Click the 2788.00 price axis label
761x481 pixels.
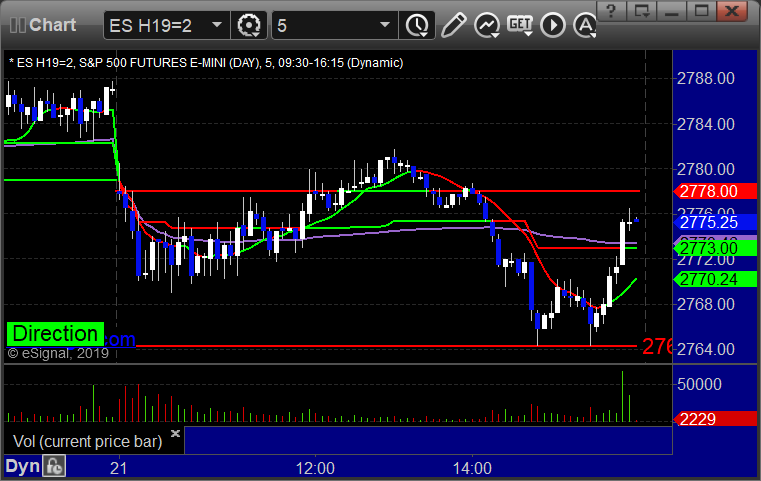(x=706, y=79)
